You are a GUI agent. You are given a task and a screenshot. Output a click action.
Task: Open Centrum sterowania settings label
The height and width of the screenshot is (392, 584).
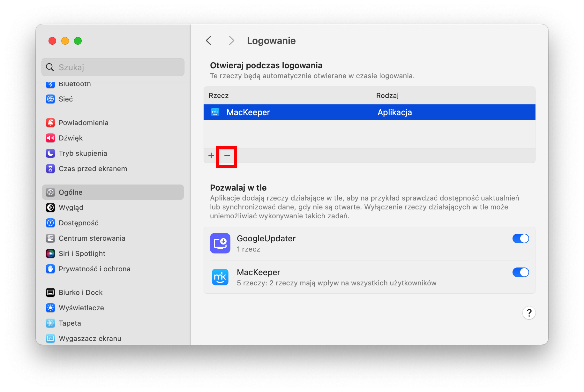point(92,238)
